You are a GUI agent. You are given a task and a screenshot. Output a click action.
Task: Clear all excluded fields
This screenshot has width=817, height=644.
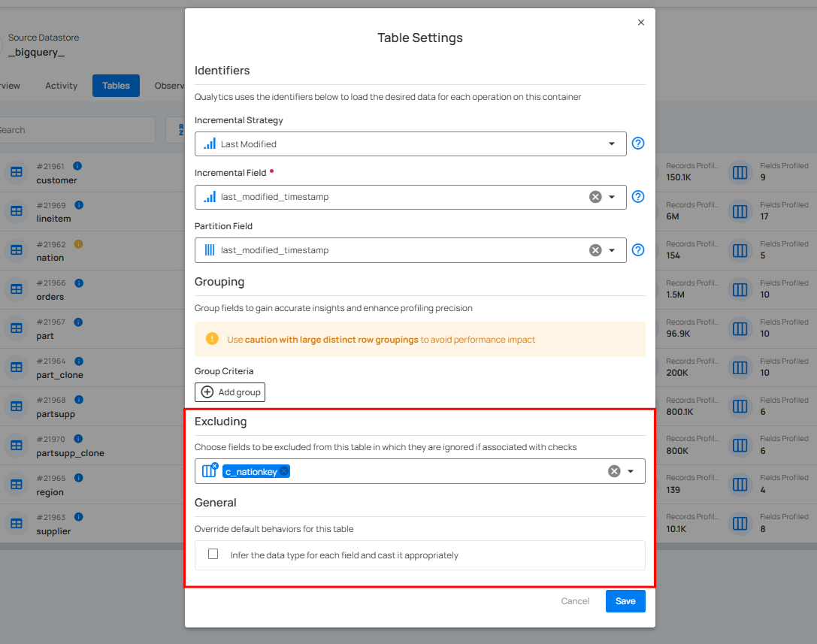coord(614,471)
